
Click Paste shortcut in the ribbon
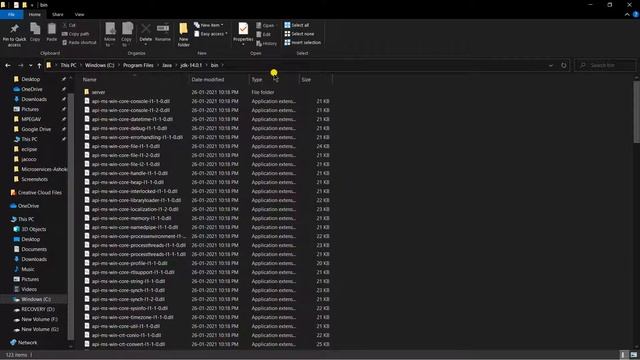[x=79, y=42]
